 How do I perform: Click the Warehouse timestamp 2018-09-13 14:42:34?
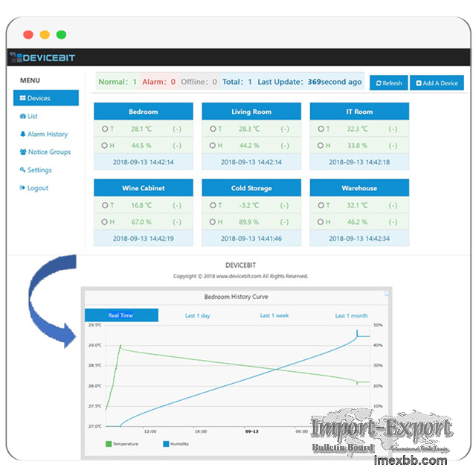[x=358, y=238]
